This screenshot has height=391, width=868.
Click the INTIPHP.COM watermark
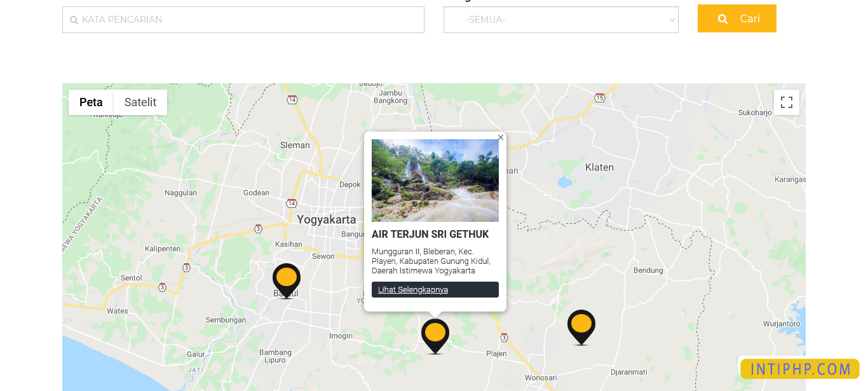click(799, 368)
